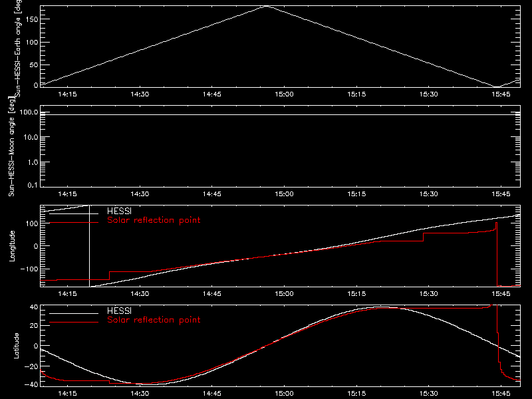
Task: Click the white vertical wrap line in Longitude plot
Action: 89,246
